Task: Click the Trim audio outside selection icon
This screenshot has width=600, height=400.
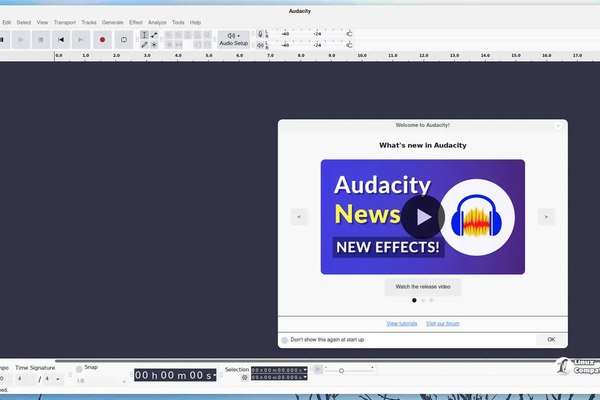Action: [169, 45]
